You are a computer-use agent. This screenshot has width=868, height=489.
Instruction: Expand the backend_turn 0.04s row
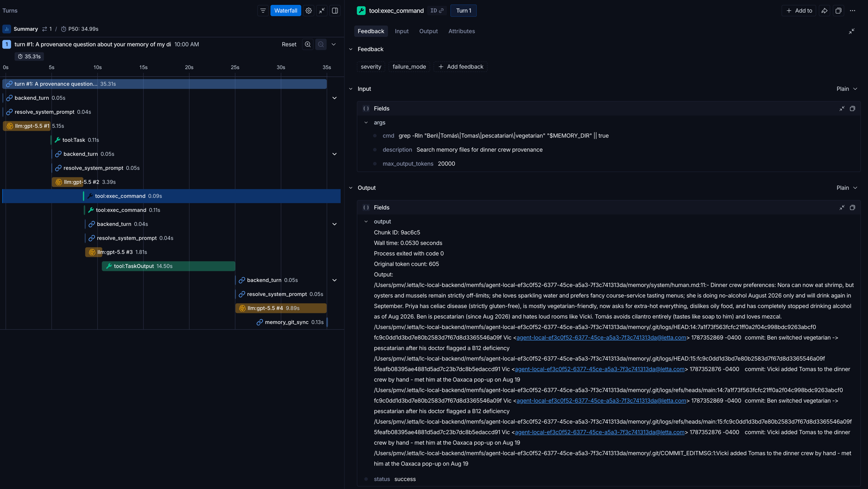[335, 224]
